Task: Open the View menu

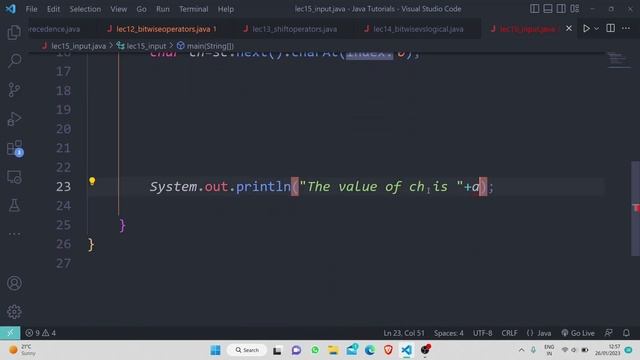Action: tap(118, 9)
